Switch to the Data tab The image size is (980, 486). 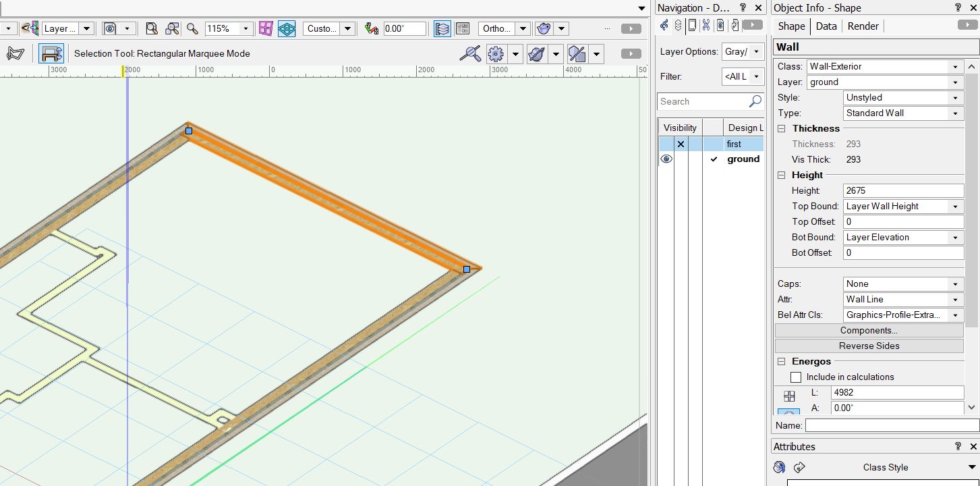pyautogui.click(x=826, y=26)
